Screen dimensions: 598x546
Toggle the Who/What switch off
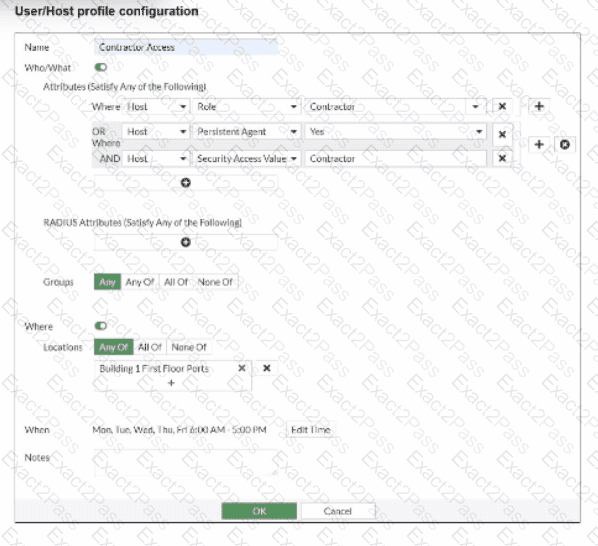101,67
